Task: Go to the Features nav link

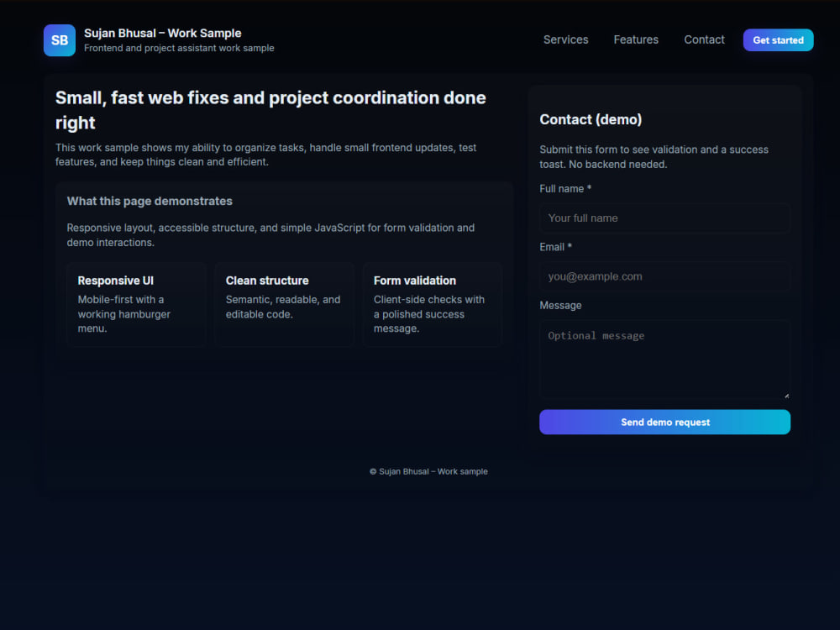Action: [x=636, y=39]
